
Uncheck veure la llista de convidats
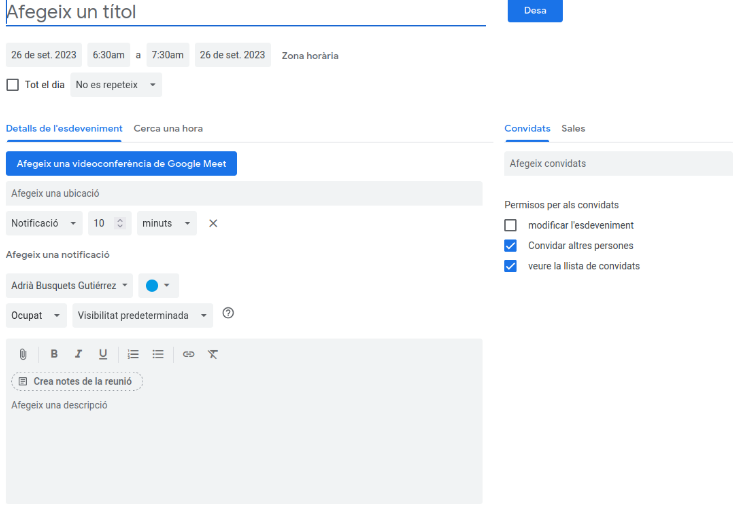click(510, 266)
